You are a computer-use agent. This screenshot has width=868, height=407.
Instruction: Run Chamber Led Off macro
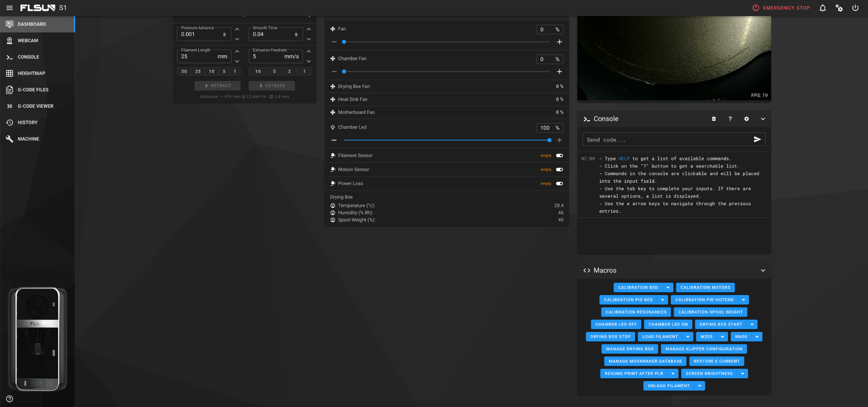pyautogui.click(x=616, y=324)
